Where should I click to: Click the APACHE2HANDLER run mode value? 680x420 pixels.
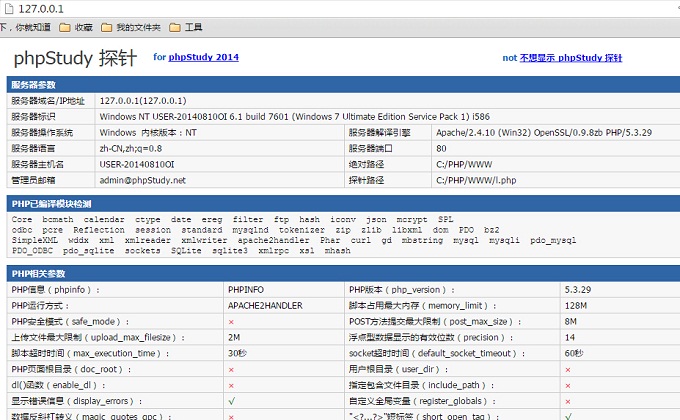(265, 306)
